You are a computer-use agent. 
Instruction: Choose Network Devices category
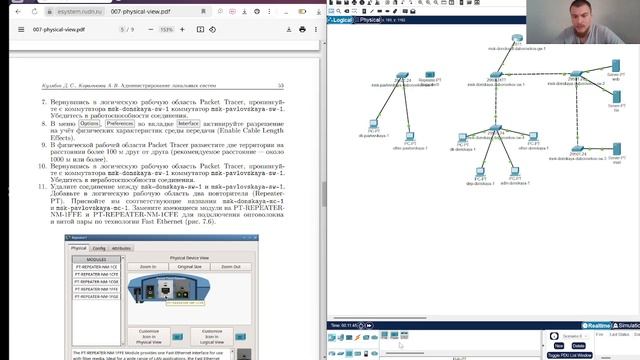(332, 338)
